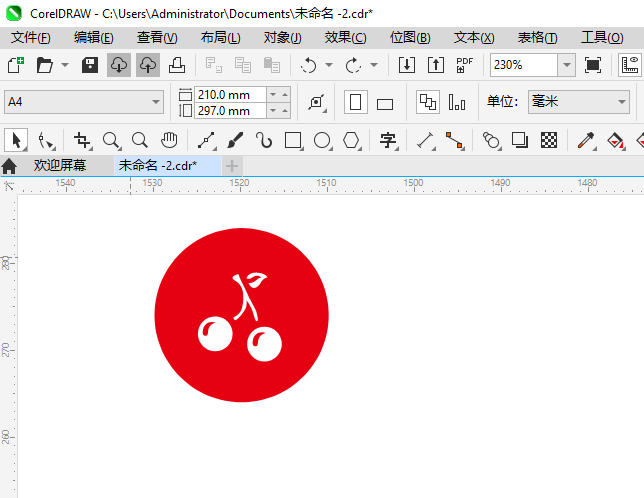Publish to PDF using the PDF icon
The height and width of the screenshot is (498, 644).
click(x=465, y=65)
